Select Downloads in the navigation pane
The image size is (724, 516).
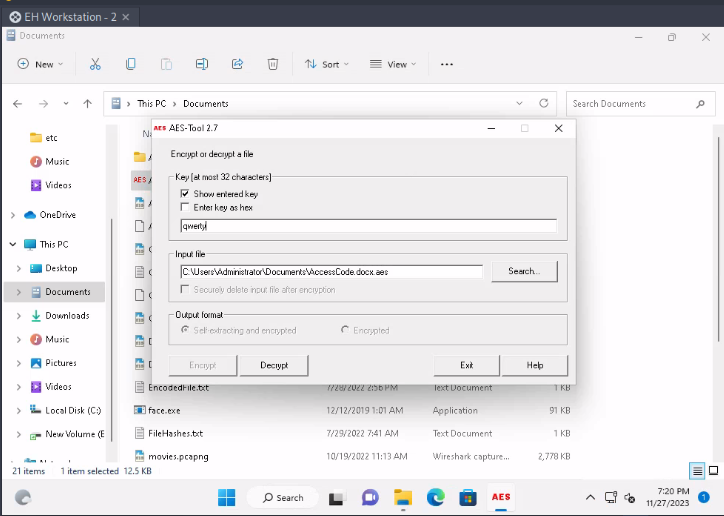pos(66,316)
